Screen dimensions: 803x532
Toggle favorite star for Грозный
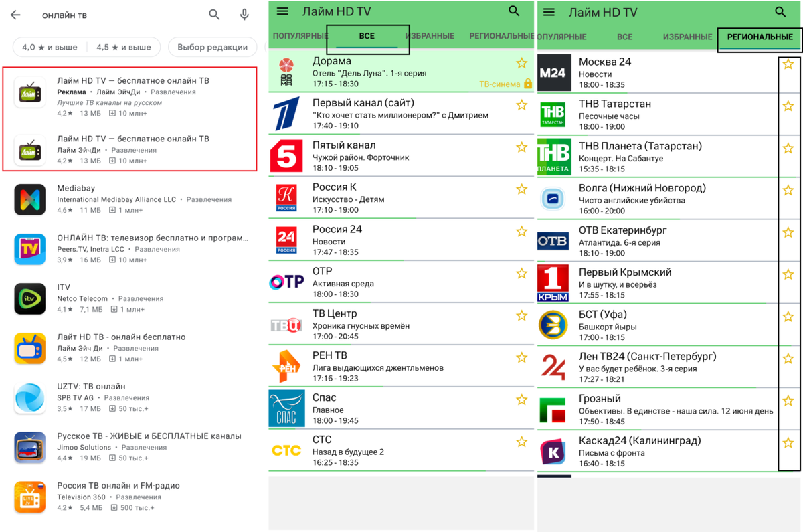tap(788, 401)
